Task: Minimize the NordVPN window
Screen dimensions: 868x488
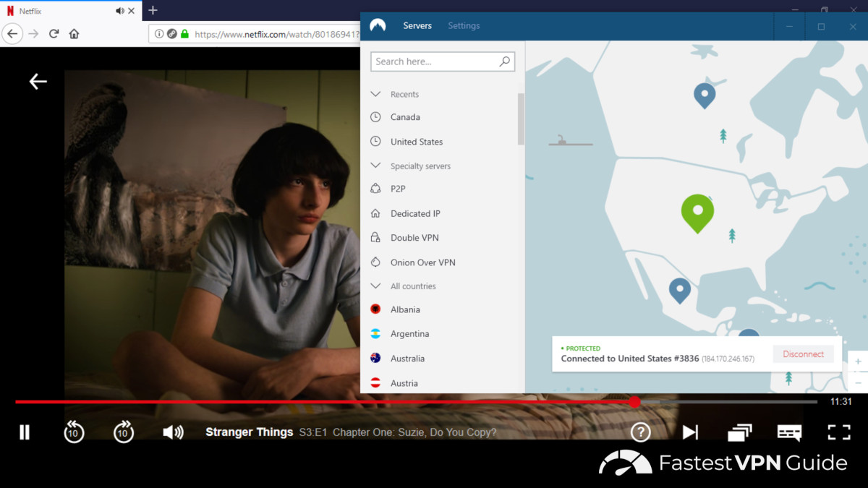Action: tap(789, 27)
